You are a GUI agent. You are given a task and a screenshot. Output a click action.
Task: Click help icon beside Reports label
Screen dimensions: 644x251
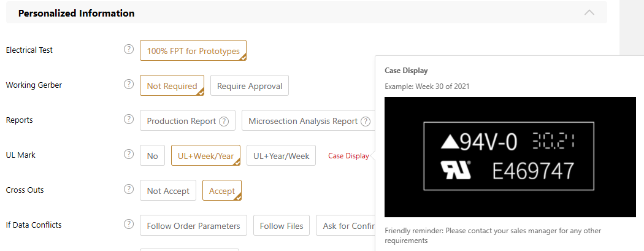click(129, 120)
